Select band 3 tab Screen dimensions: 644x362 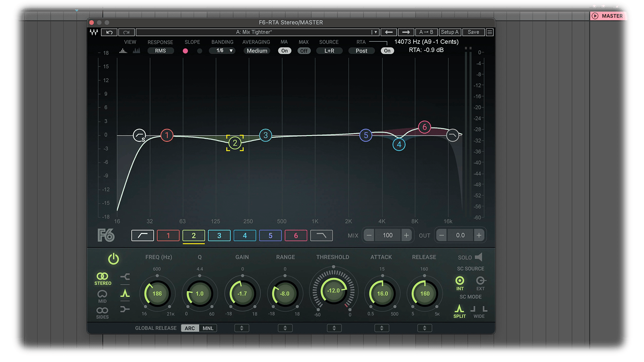coord(219,236)
